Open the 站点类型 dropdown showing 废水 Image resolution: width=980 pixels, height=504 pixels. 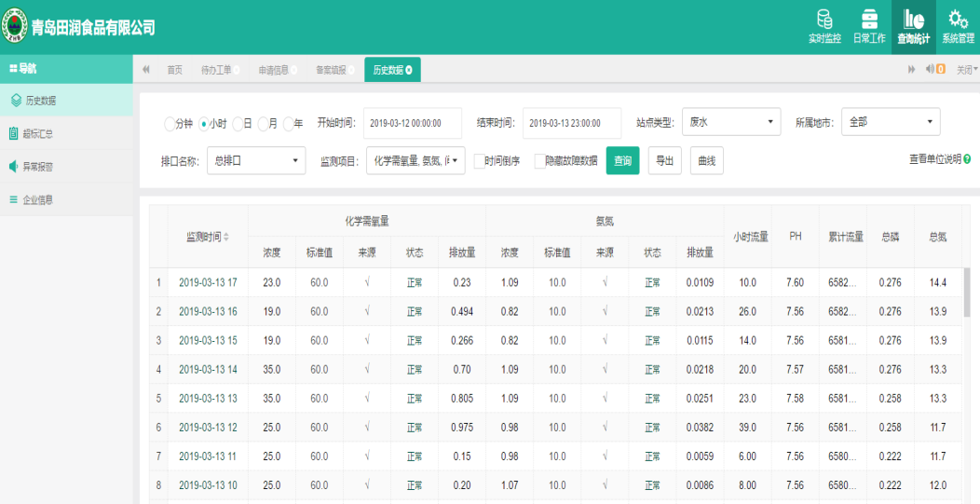[731, 122]
